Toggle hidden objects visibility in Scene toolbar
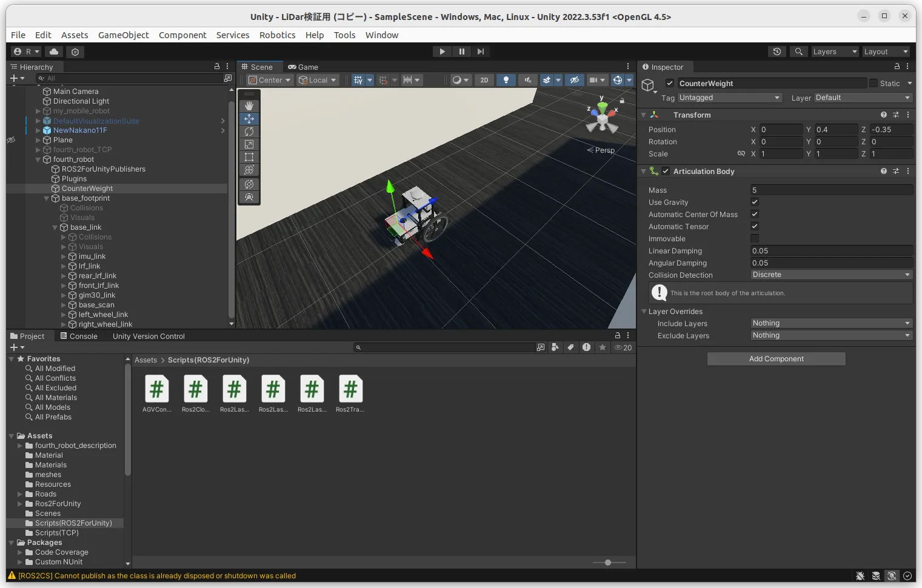The height and width of the screenshot is (588, 922). 575,80
